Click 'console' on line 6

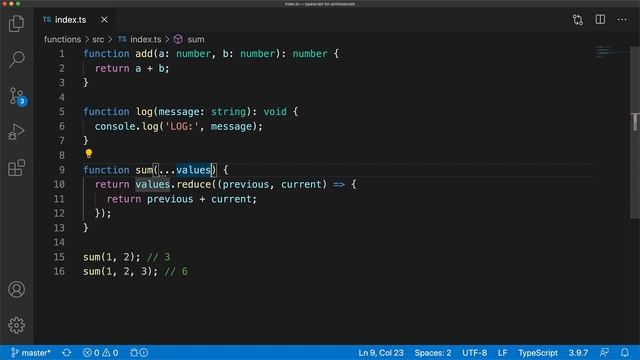(115, 127)
